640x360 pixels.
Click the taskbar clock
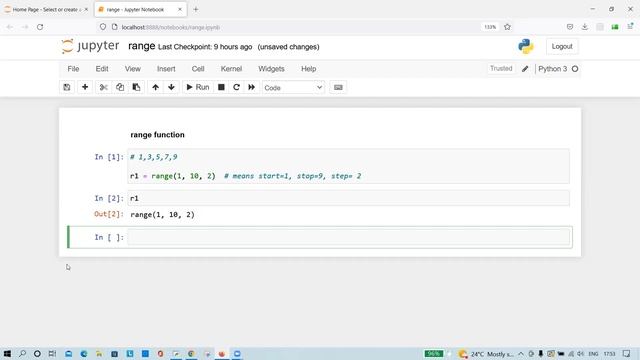pyautogui.click(x=609, y=354)
